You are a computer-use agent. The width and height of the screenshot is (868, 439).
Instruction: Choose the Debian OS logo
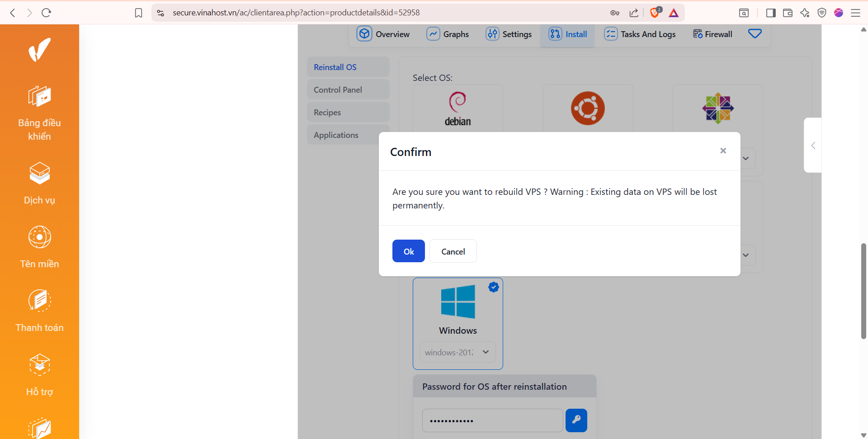(x=458, y=109)
